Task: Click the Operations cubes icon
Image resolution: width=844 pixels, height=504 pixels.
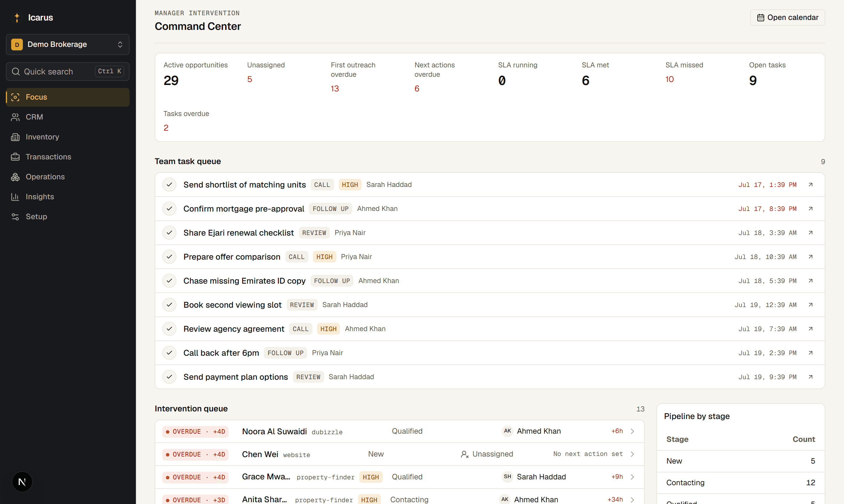Action: click(x=15, y=177)
